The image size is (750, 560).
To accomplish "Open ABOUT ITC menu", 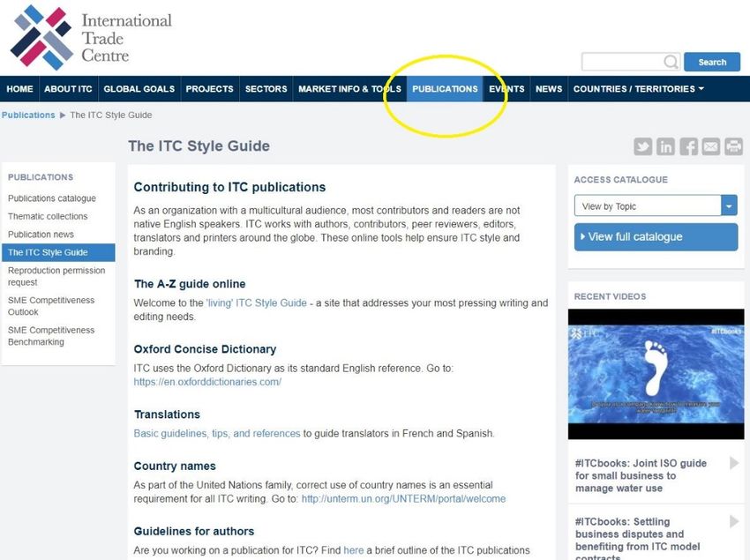I will (68, 89).
